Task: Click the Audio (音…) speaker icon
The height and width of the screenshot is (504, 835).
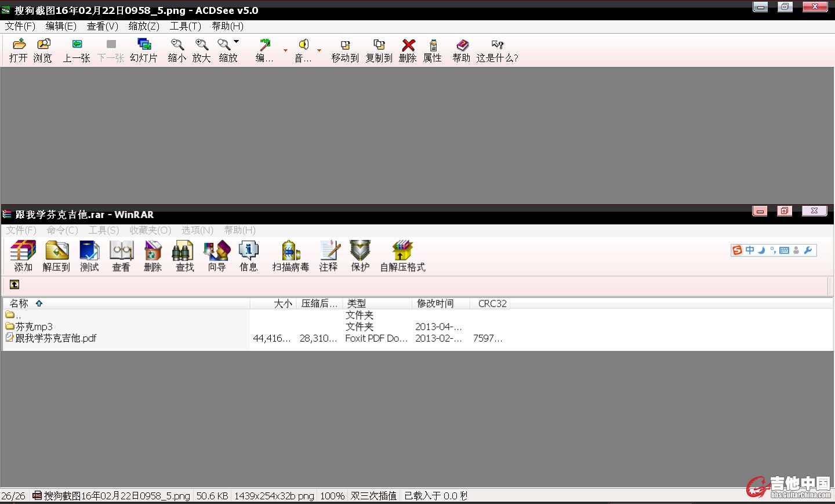Action: [x=303, y=45]
